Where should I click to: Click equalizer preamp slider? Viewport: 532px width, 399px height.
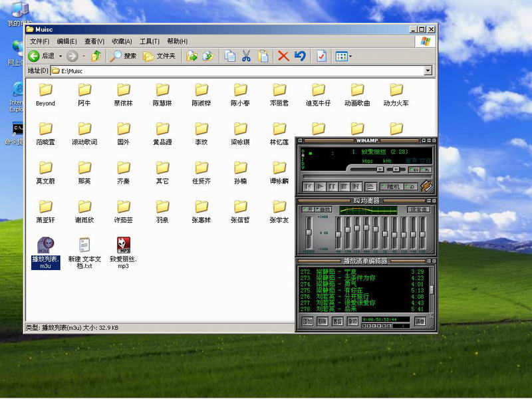point(309,233)
